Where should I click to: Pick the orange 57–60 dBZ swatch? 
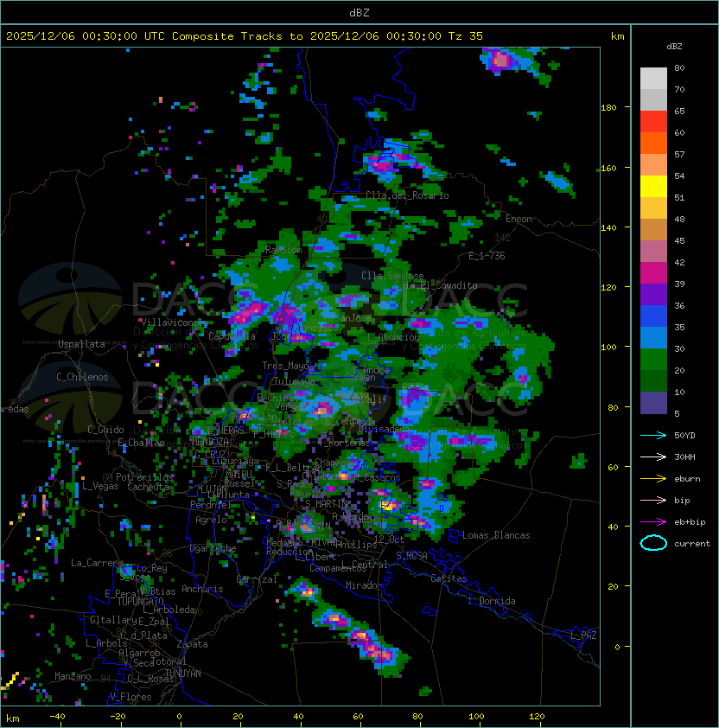pyautogui.click(x=653, y=144)
